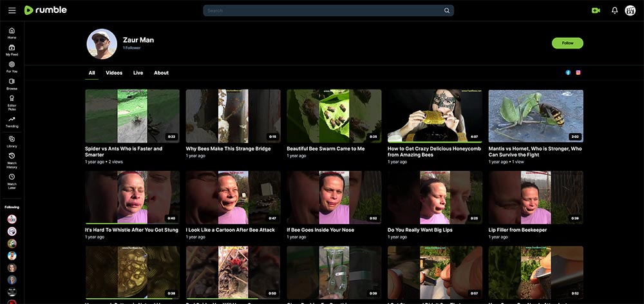Image resolution: width=644 pixels, height=304 pixels.
Task: Open Spider vs Ants video thumbnail
Action: click(132, 116)
